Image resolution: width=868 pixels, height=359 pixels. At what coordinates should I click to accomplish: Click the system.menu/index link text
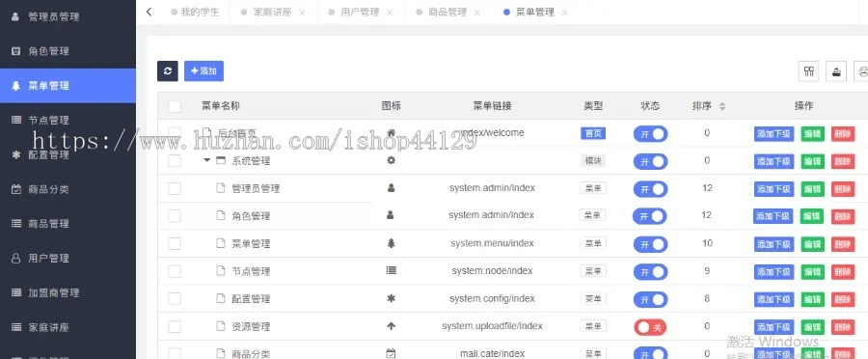[x=492, y=243]
